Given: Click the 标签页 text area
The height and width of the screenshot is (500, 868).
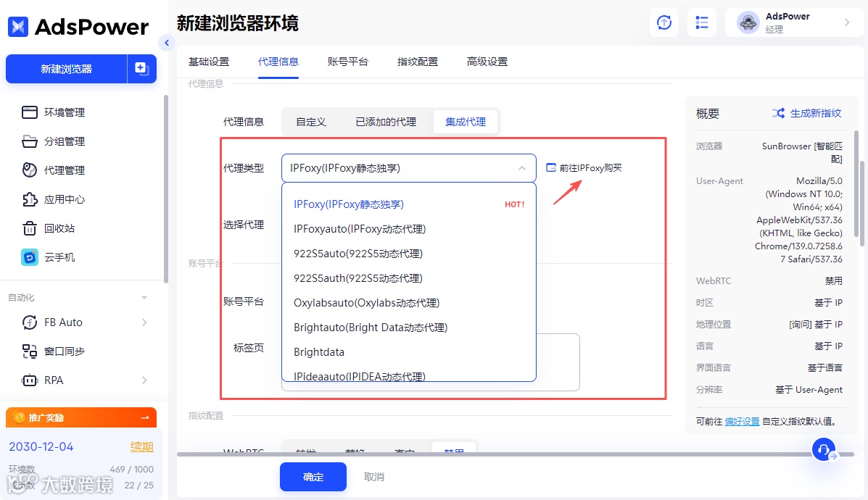Looking at the screenshot, I should pyautogui.click(x=558, y=362).
